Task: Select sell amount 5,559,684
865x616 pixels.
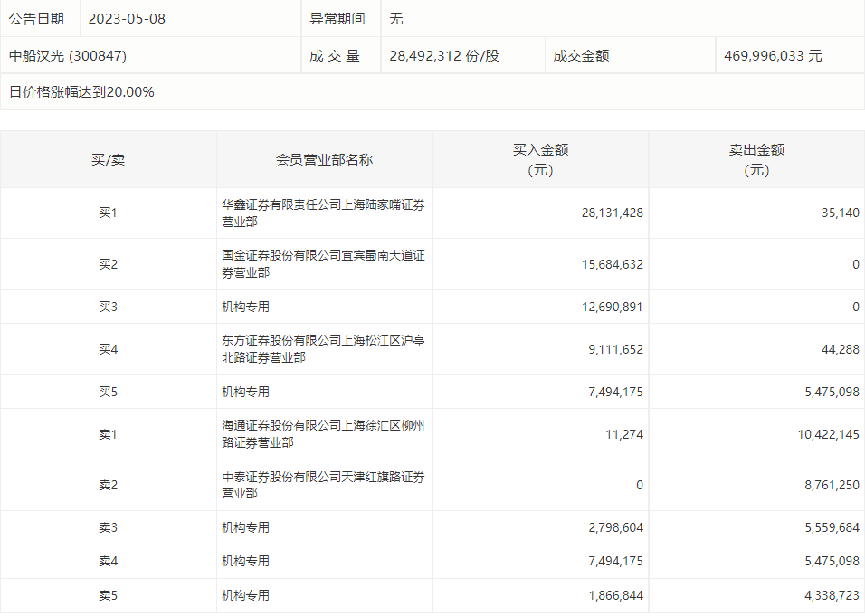Action: [x=832, y=527]
